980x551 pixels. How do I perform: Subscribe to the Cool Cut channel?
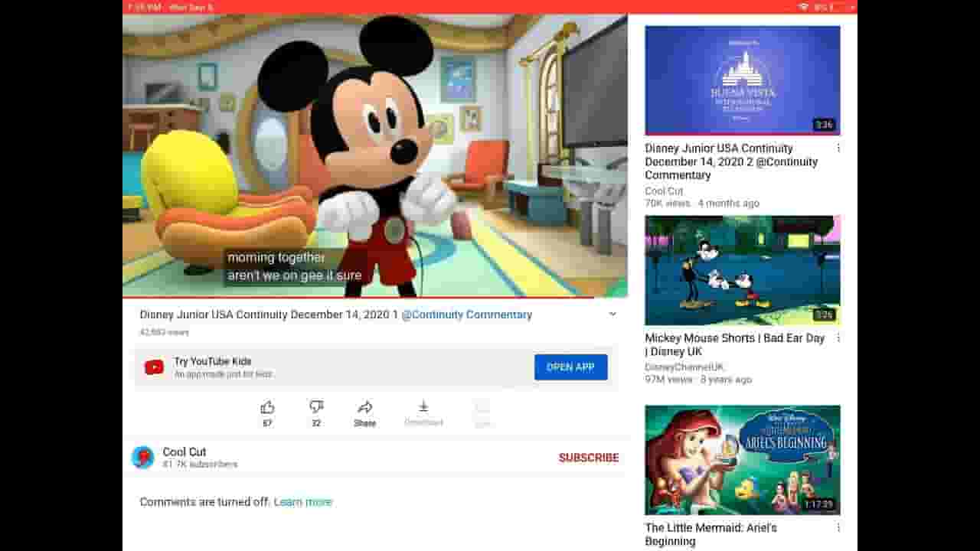click(589, 458)
